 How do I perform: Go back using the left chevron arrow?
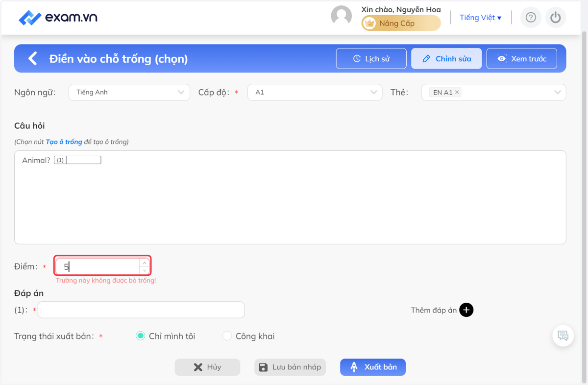click(x=32, y=59)
